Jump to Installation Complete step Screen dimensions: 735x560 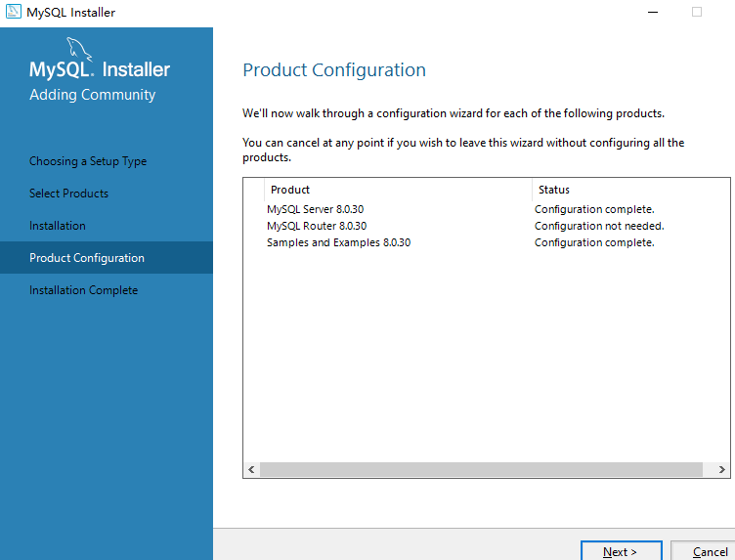(x=83, y=290)
